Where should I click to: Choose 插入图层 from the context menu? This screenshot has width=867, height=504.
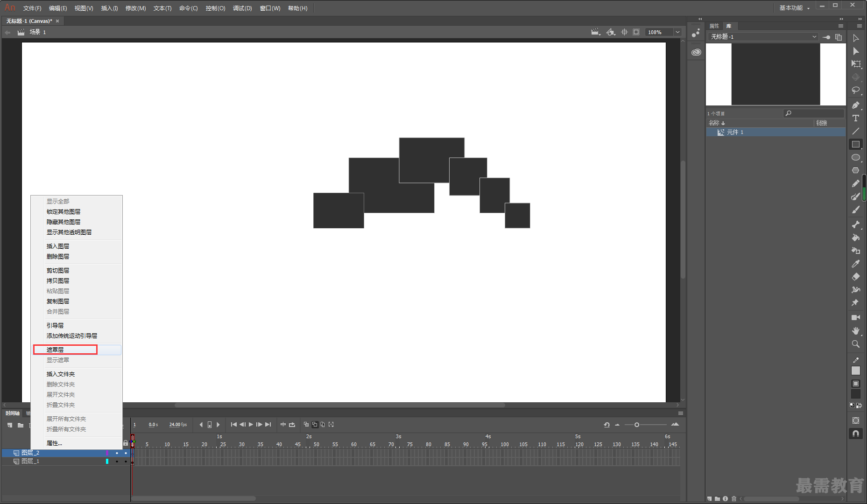pos(77,246)
